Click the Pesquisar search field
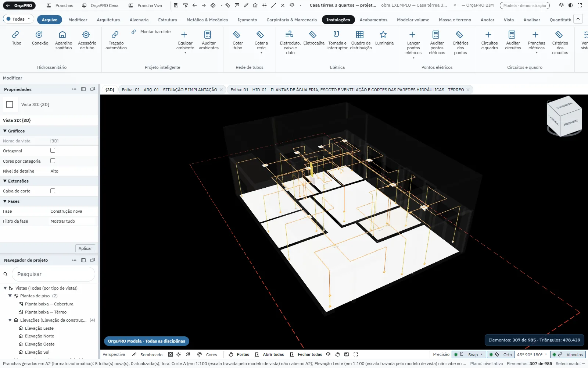This screenshot has width=588, height=368. pos(54,274)
